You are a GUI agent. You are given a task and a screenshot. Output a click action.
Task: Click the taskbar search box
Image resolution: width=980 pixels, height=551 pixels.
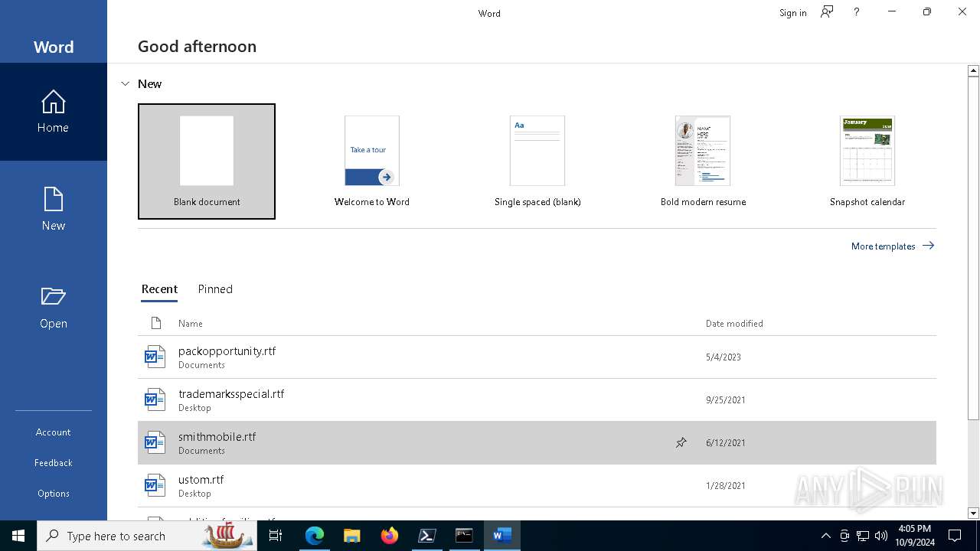(149, 536)
